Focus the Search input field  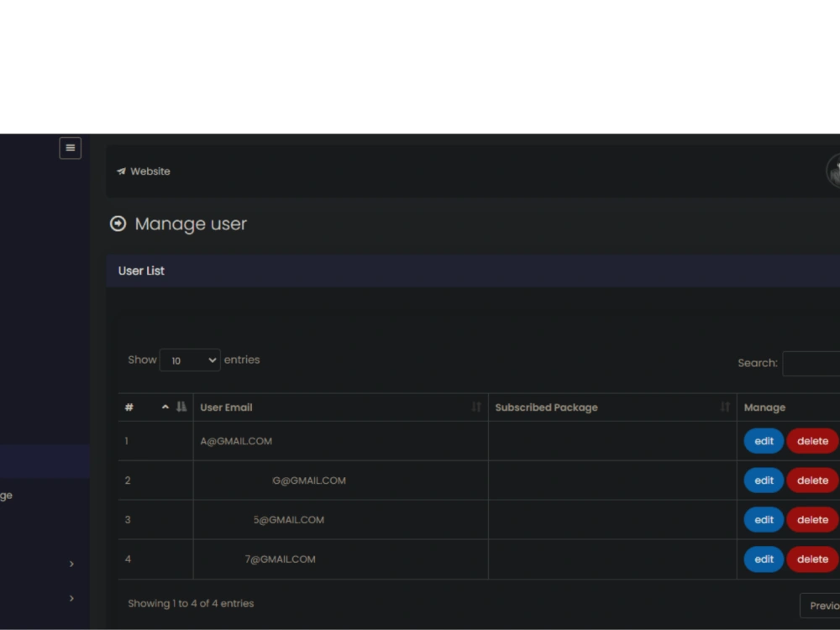pyautogui.click(x=811, y=363)
